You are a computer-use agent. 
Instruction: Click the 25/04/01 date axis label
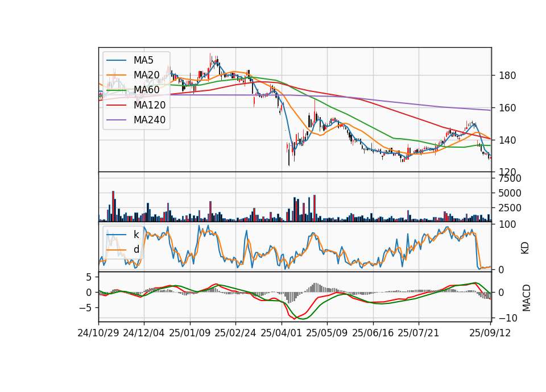[x=281, y=333]
